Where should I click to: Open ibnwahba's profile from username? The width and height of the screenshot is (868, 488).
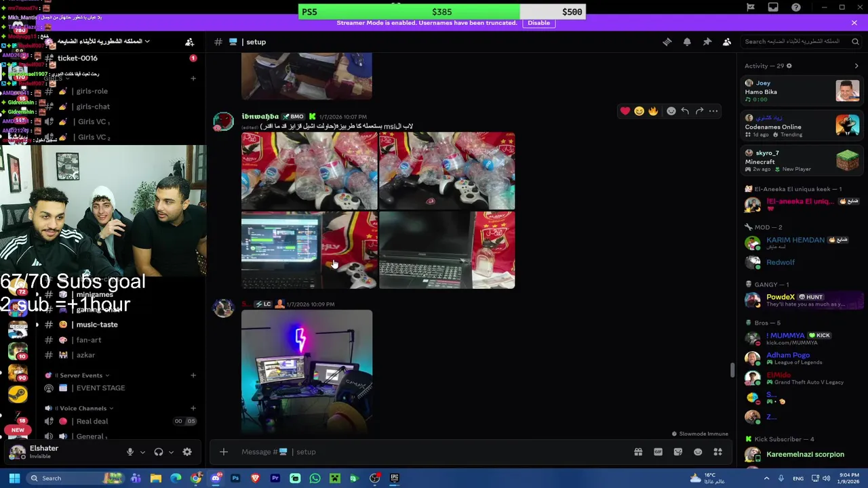pyautogui.click(x=260, y=117)
